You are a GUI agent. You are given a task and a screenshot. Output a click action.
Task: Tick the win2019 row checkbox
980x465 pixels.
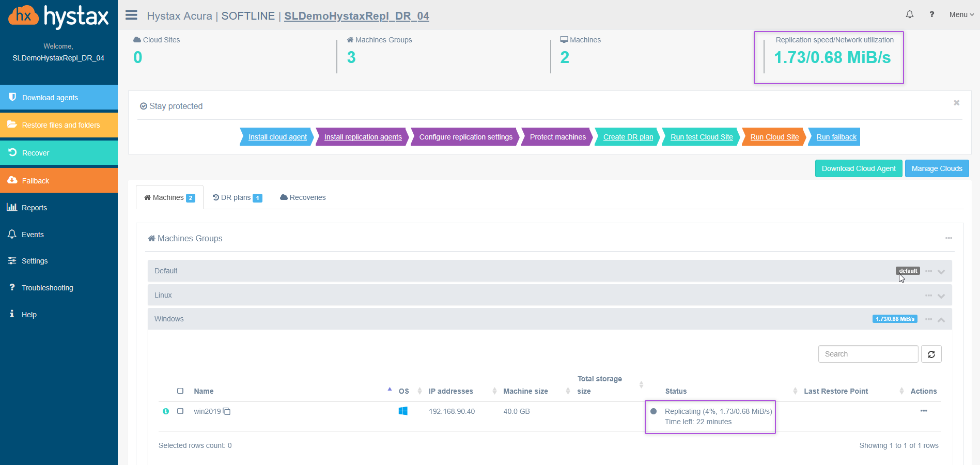[180, 411]
